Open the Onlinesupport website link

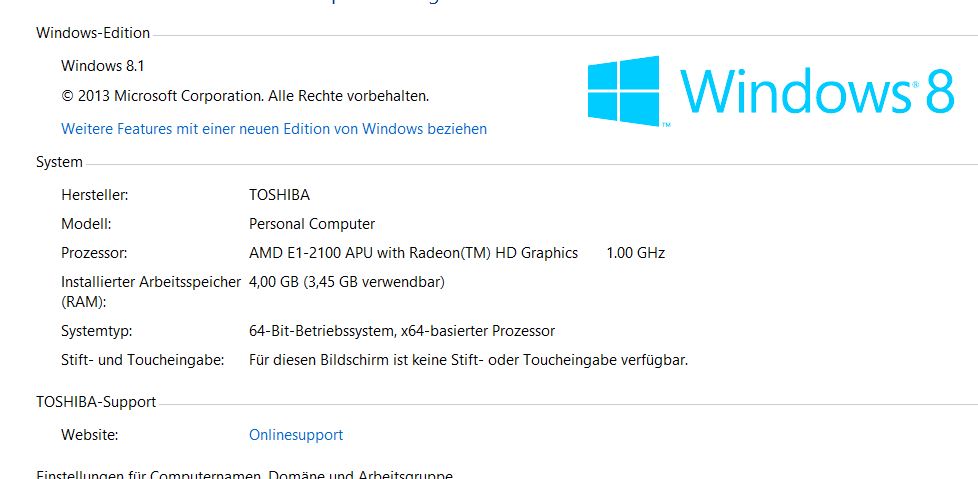296,435
